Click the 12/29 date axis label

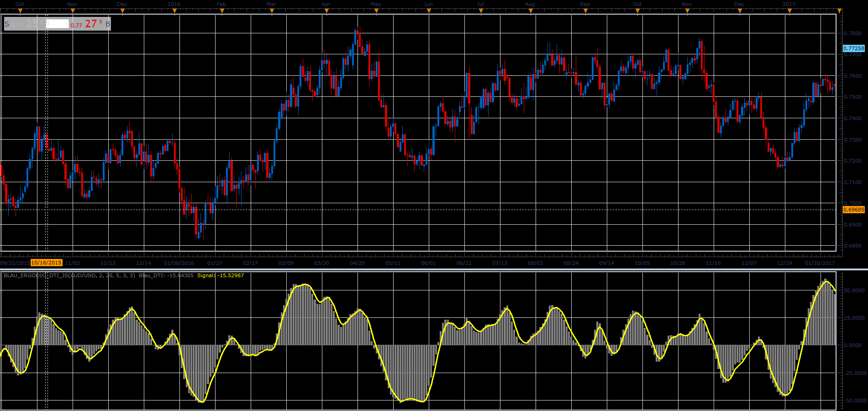point(784,263)
